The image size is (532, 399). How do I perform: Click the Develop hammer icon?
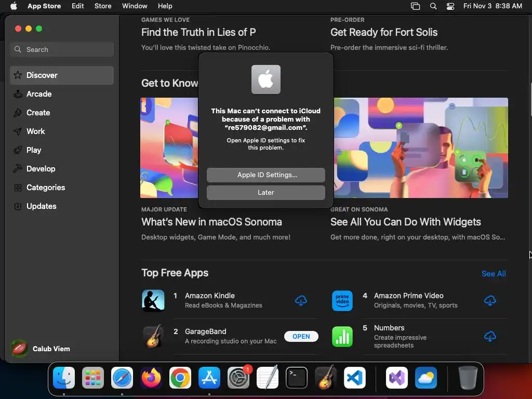[x=18, y=169]
